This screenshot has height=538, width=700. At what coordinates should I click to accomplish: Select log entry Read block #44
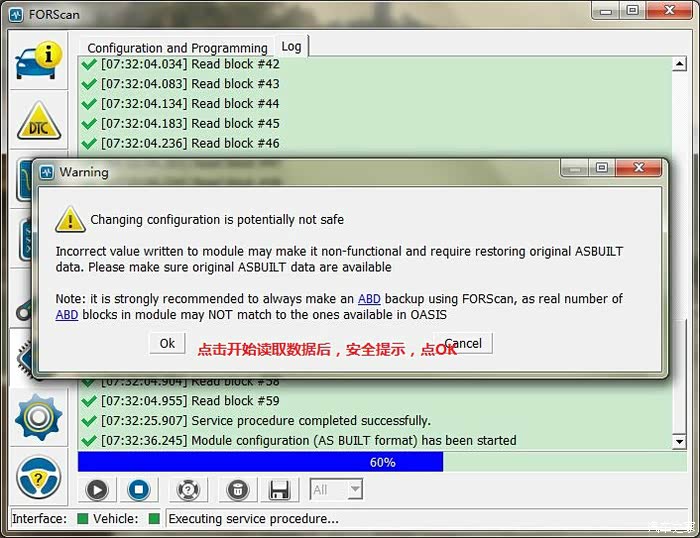tap(190, 104)
